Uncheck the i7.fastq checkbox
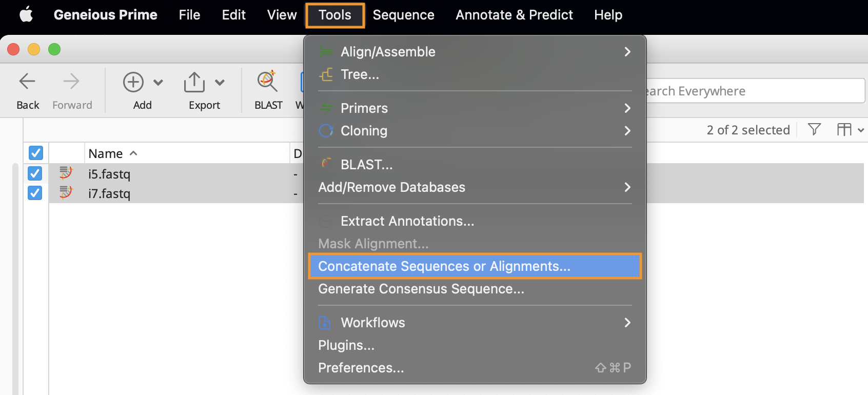The width and height of the screenshot is (868, 395). point(35,193)
